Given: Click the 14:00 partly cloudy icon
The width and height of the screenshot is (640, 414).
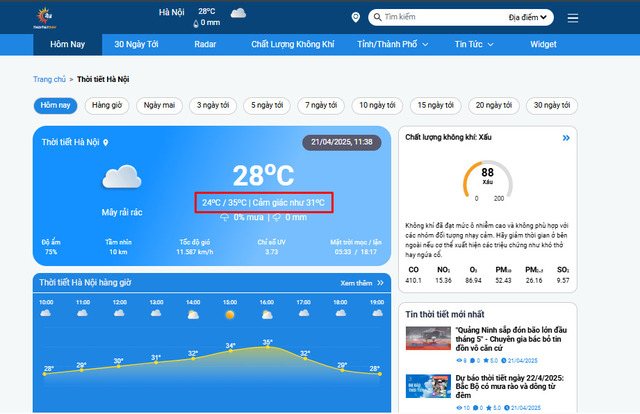Looking at the screenshot, I should tap(193, 314).
